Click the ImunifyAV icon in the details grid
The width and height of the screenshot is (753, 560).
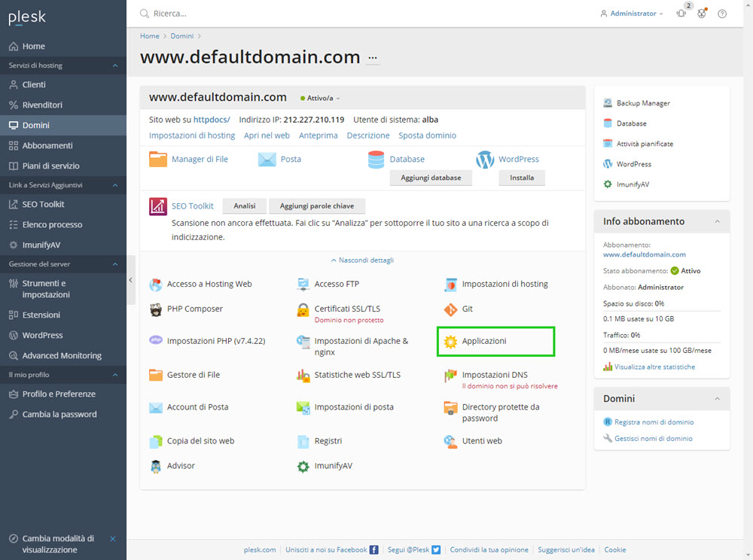coord(303,467)
